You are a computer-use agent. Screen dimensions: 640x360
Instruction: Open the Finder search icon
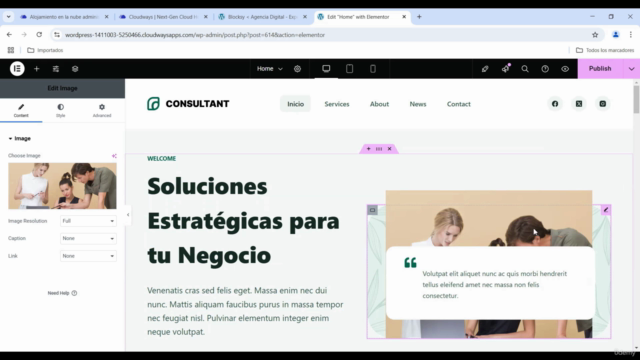tap(525, 69)
